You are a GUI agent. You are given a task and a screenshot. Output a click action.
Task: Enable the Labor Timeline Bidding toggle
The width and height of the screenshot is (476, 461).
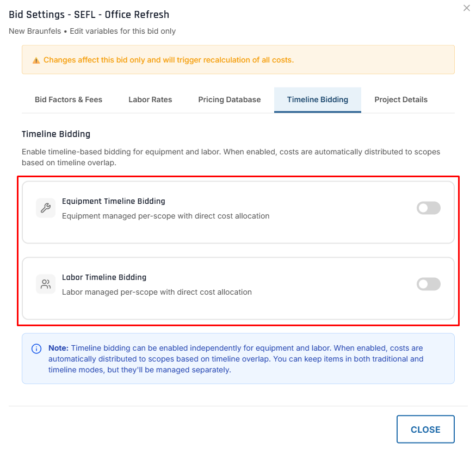pos(428,284)
